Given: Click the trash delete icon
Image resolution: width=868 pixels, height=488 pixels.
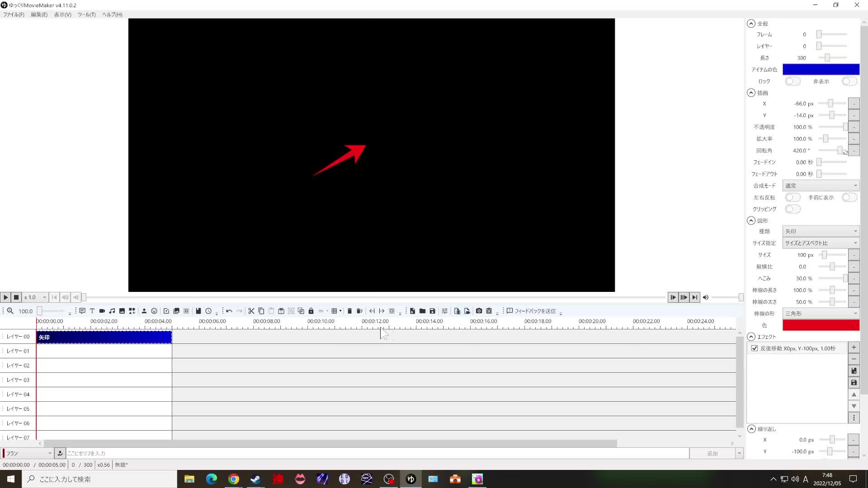Looking at the screenshot, I should point(349,311).
